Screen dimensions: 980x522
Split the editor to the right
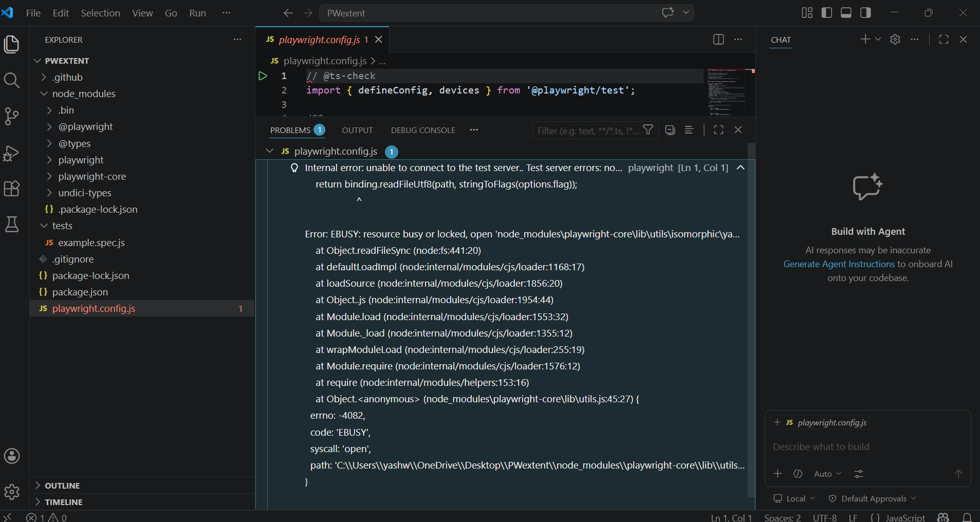pos(718,40)
